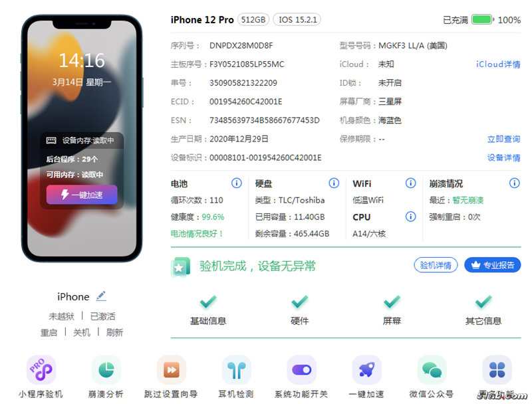Click device identifier 00008101-001954260C42001E
This screenshot has height=404, width=532.
[x=265, y=157]
